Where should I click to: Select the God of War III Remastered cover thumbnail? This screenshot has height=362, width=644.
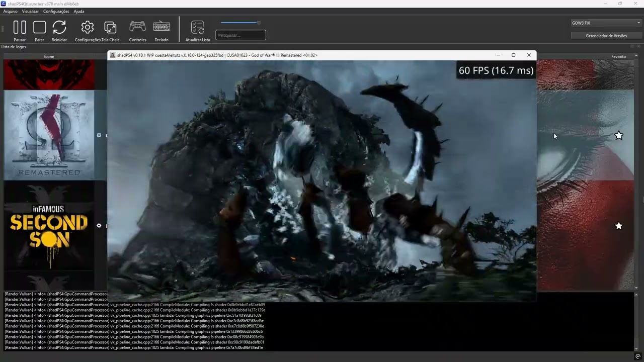tap(49, 135)
